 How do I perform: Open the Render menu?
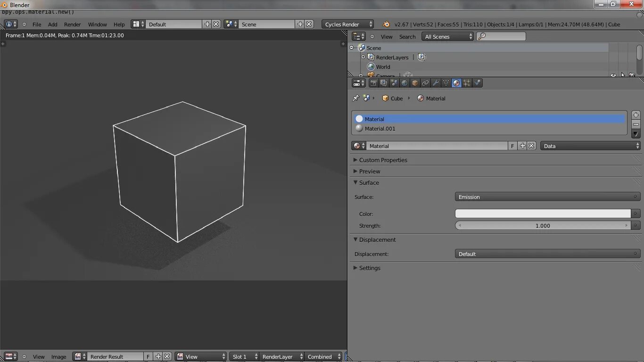pyautogui.click(x=73, y=25)
